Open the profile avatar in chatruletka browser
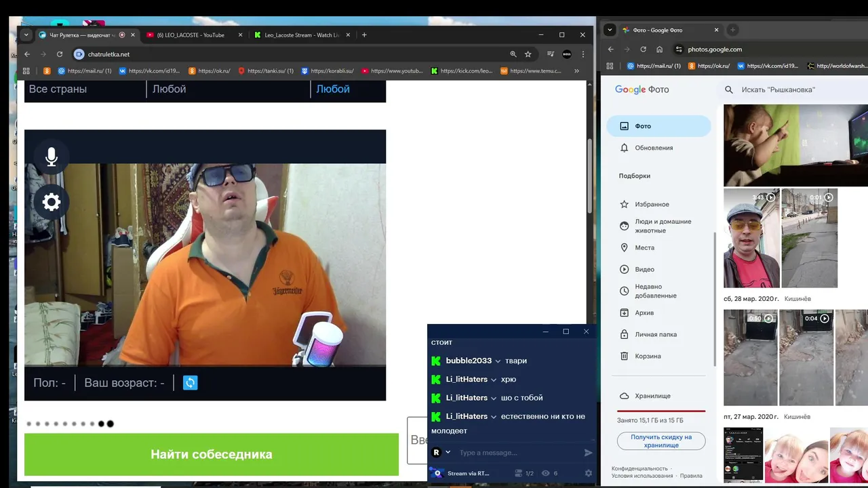This screenshot has width=868, height=488. coord(567,54)
